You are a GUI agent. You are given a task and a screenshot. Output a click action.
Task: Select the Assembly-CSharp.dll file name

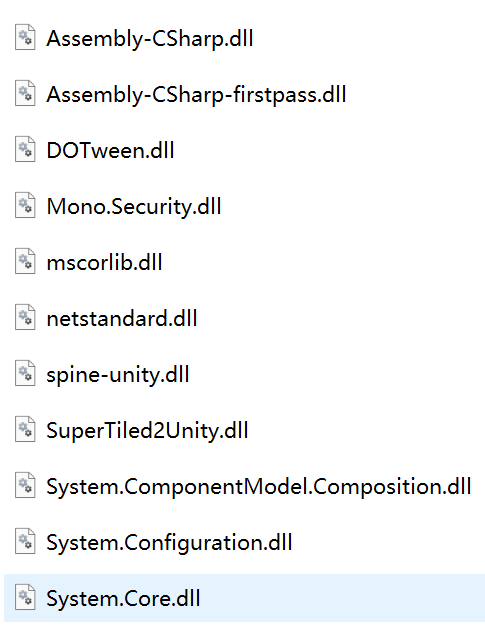pyautogui.click(x=150, y=40)
